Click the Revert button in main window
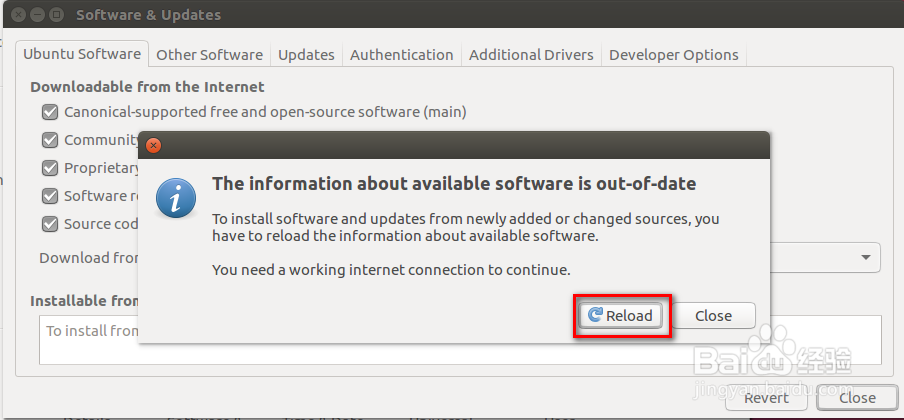Viewport: 904px width, 420px height. click(766, 398)
